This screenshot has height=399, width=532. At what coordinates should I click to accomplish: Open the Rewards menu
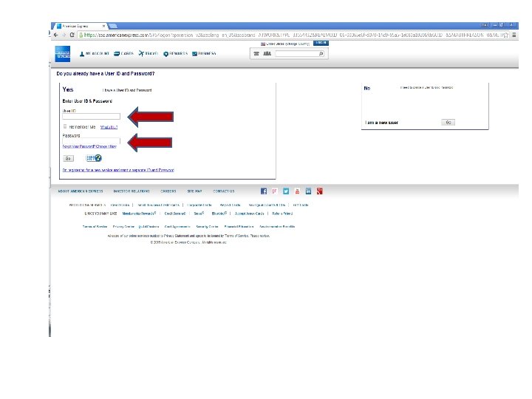[175, 54]
